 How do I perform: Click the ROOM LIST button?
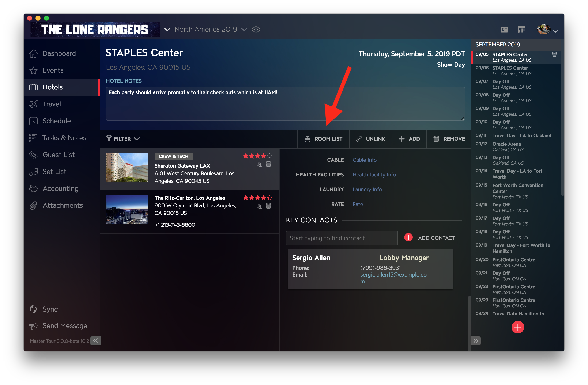[x=323, y=139]
